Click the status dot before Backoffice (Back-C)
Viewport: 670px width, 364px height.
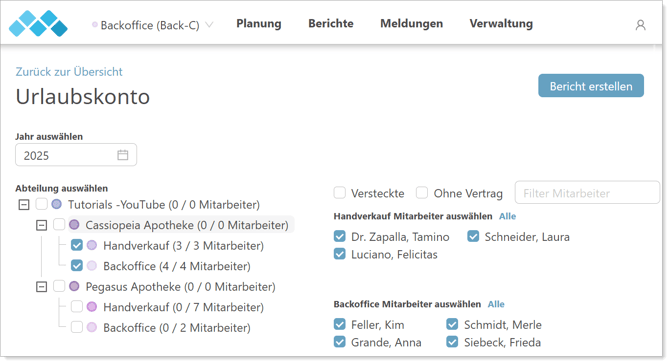(94, 25)
